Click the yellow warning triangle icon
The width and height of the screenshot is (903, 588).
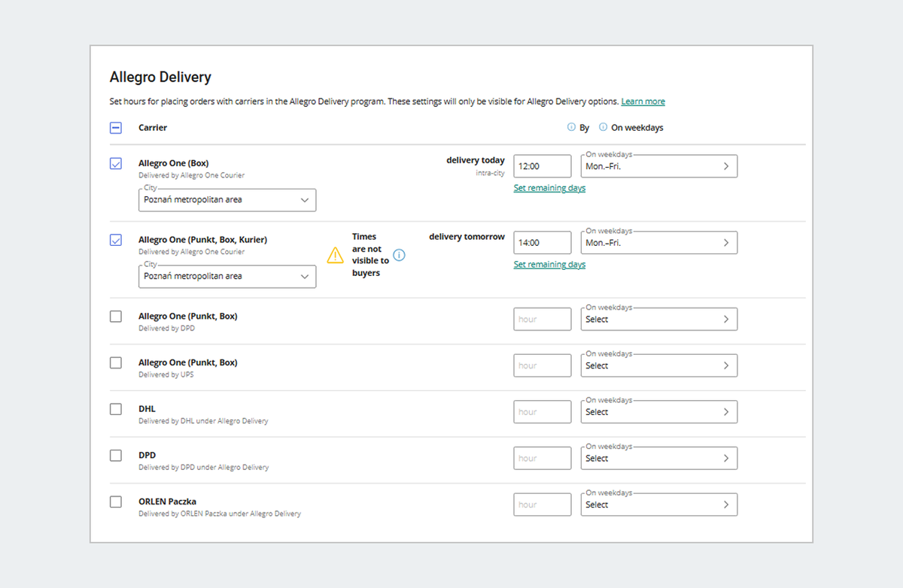335,256
